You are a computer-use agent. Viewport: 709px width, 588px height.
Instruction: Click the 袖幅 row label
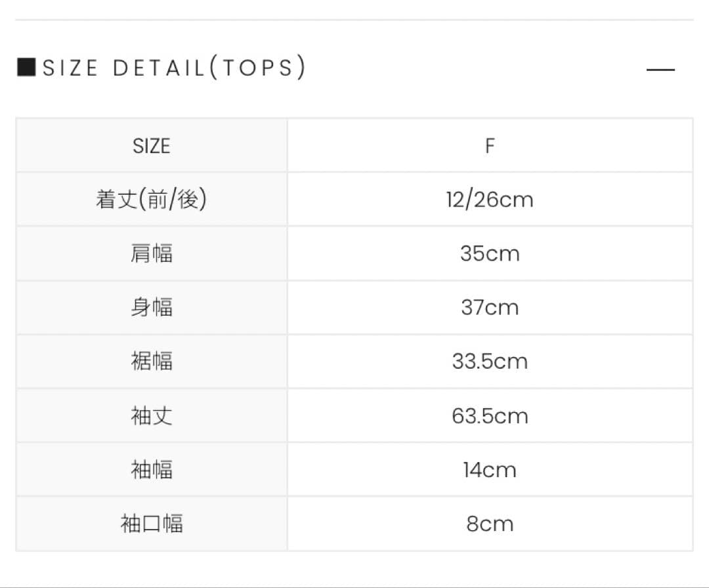tap(152, 469)
